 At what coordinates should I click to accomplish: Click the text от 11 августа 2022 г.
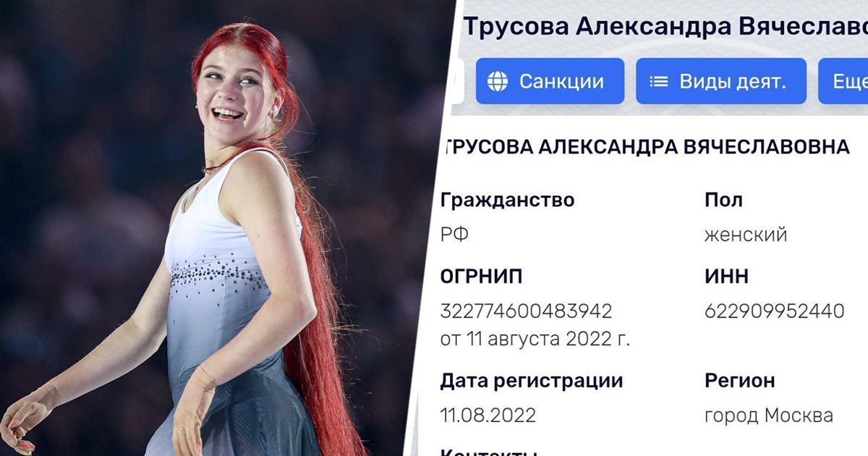(535, 339)
